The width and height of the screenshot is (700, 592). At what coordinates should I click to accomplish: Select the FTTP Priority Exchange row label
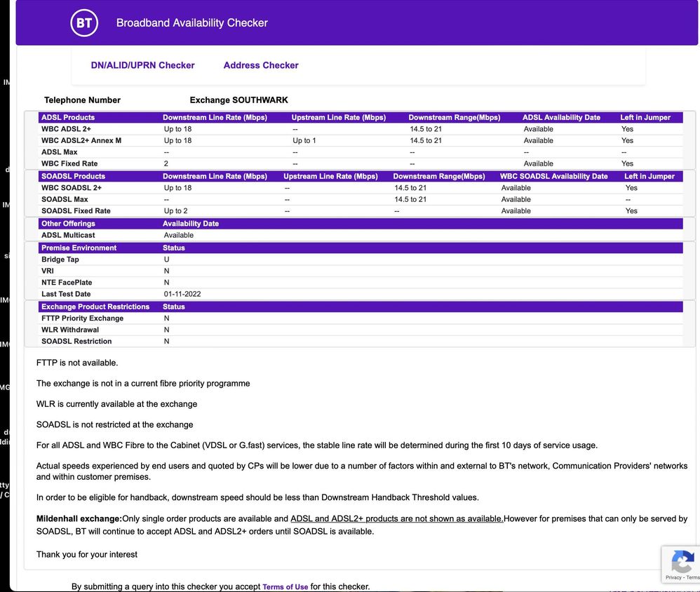click(x=82, y=318)
